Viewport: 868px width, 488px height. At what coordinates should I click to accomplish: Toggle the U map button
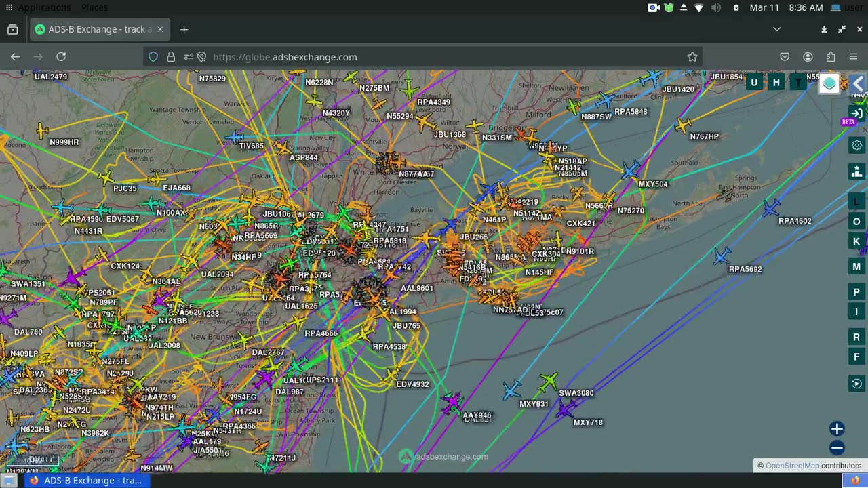coord(754,83)
